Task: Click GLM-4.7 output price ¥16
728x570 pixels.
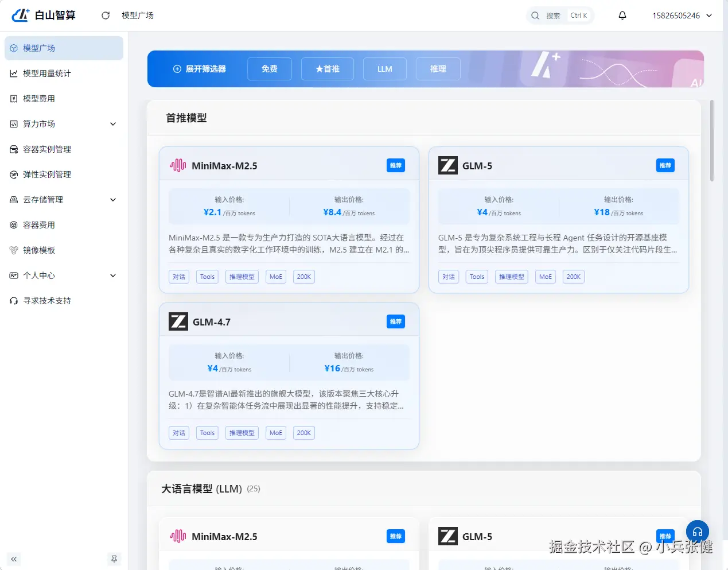Action: pyautogui.click(x=332, y=368)
